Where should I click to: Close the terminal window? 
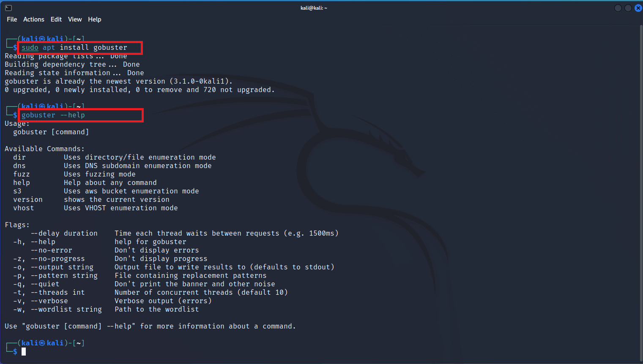[x=638, y=8]
